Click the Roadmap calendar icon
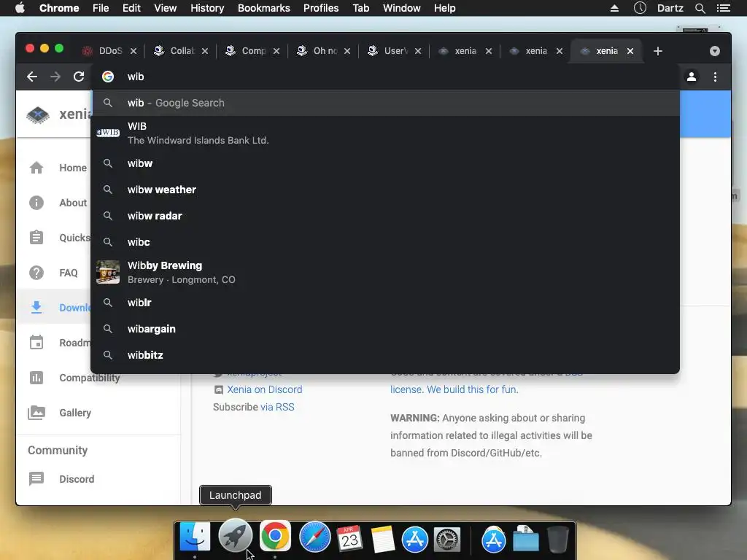Viewport: 747px width, 560px height. 36,343
